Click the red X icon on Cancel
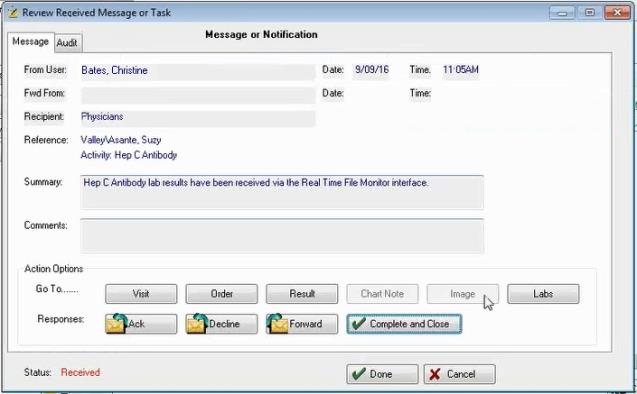Viewport: 637px width, 394px height. [435, 374]
